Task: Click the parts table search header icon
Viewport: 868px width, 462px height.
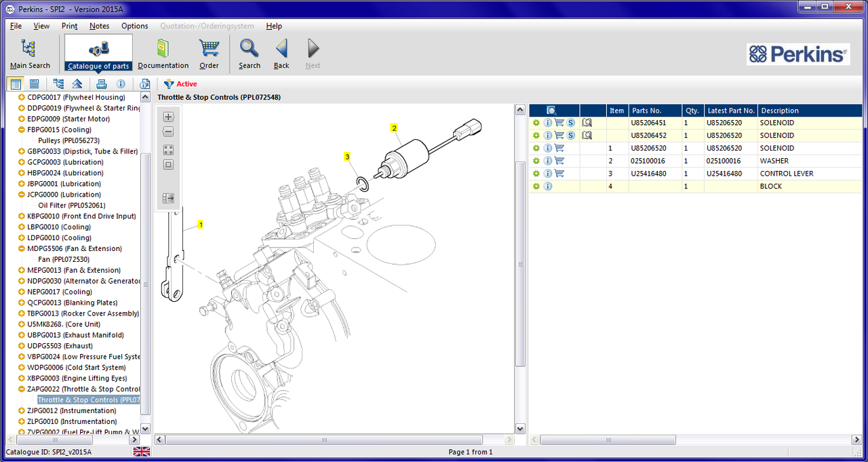Action: pos(551,111)
